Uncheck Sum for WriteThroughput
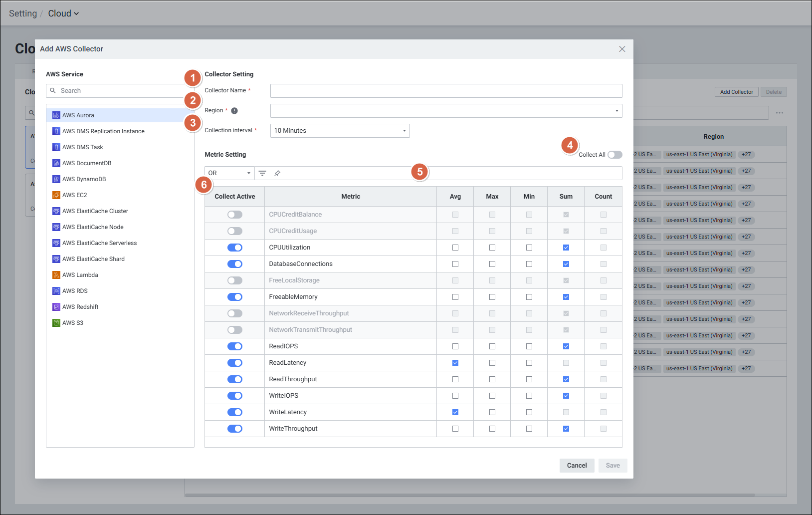 [566, 429]
